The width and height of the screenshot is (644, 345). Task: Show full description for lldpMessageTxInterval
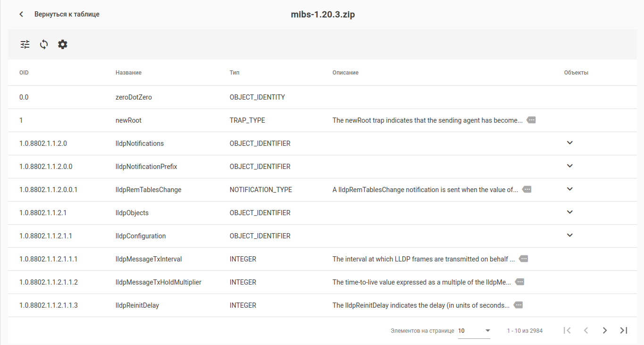[523, 259]
